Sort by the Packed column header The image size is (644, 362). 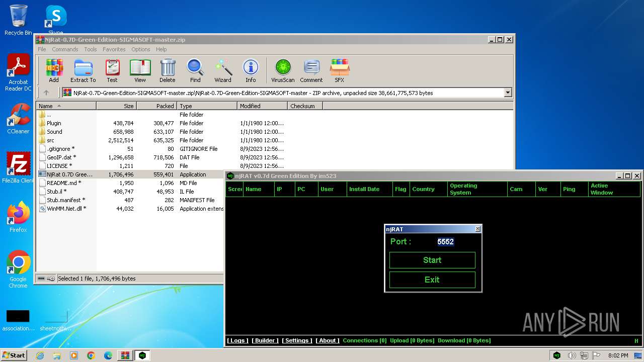click(156, 106)
